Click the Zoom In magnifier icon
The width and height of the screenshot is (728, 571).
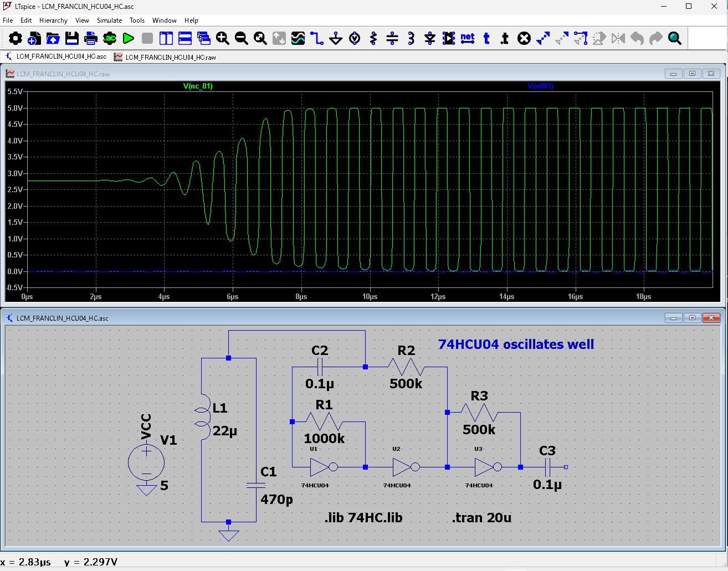[223, 38]
